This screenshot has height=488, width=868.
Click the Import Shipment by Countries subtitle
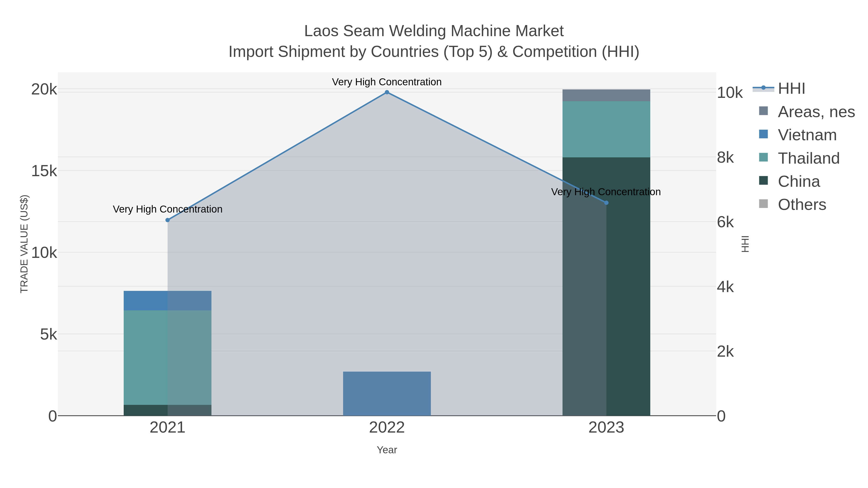click(x=434, y=52)
